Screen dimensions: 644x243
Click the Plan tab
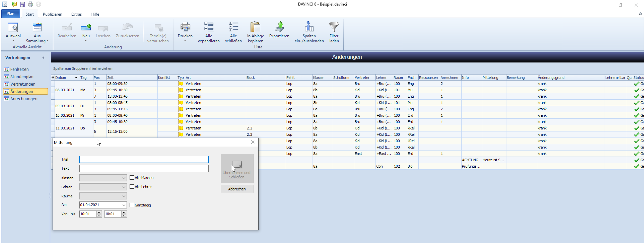[x=11, y=14]
